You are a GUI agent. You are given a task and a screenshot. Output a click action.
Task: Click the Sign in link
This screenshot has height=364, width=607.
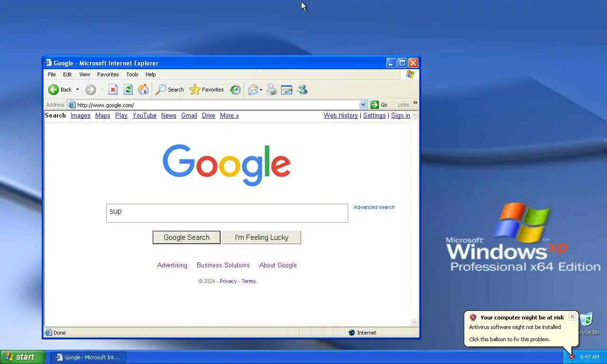click(401, 115)
